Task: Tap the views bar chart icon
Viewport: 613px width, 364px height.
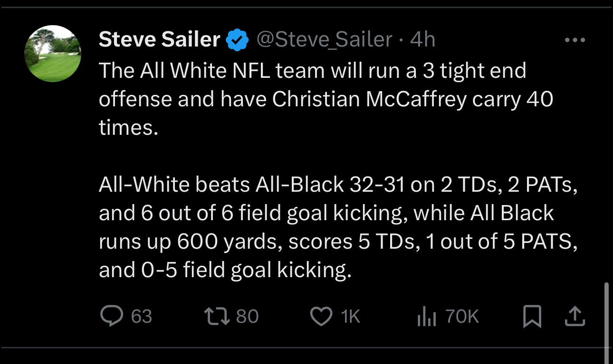Action: (426, 317)
